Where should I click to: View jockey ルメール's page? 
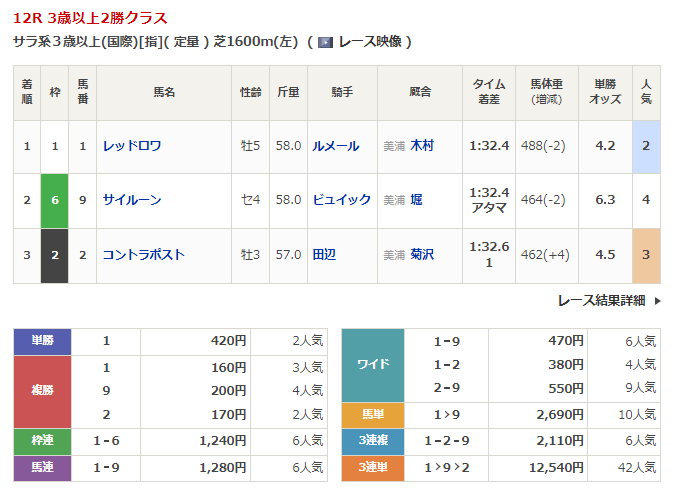click(335, 146)
